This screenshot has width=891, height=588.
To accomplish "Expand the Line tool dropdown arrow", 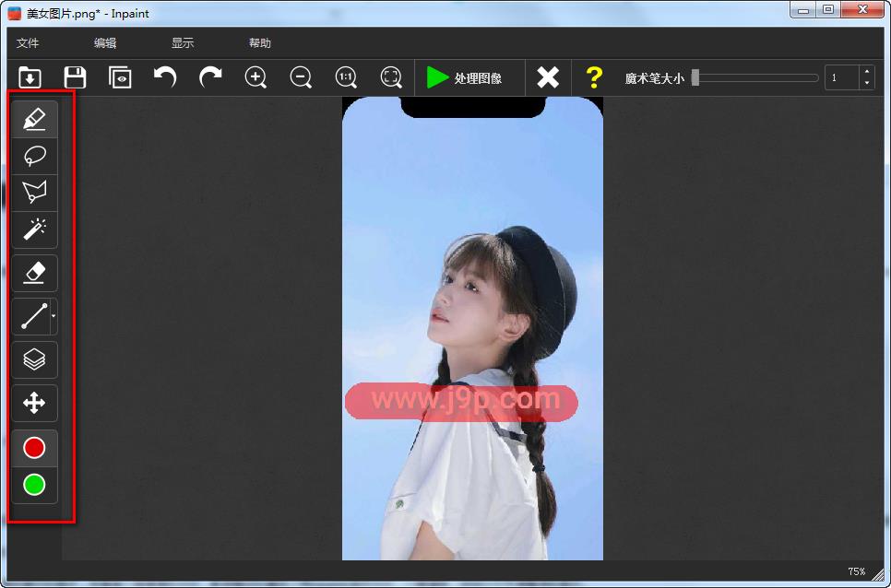I will (53, 316).
